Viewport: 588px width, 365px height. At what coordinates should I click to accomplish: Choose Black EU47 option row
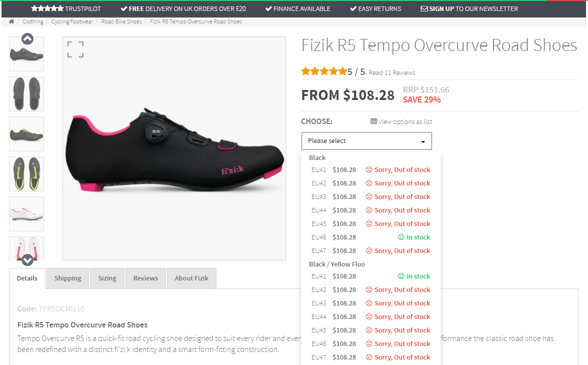[x=371, y=250]
